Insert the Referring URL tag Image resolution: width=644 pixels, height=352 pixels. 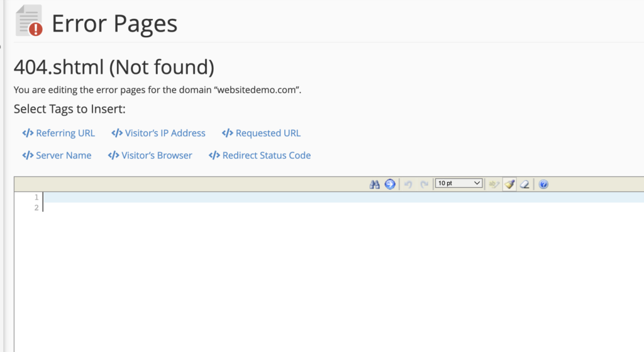pyautogui.click(x=65, y=133)
